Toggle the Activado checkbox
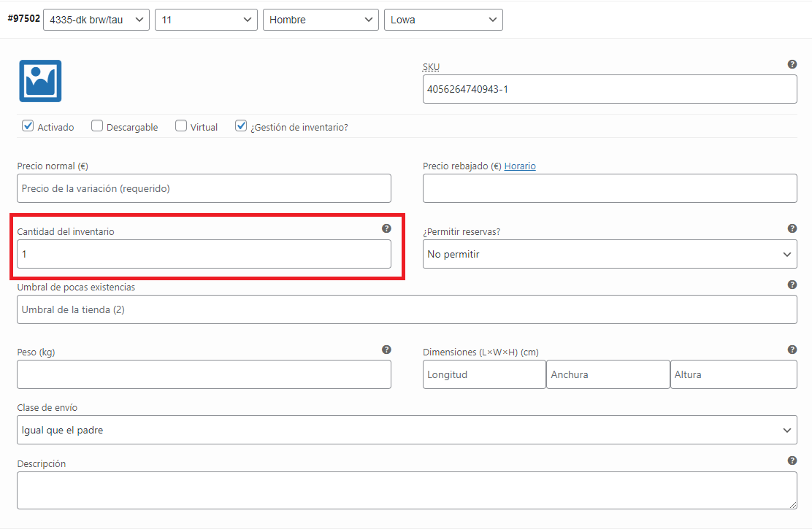The image size is (812, 532). click(28, 126)
